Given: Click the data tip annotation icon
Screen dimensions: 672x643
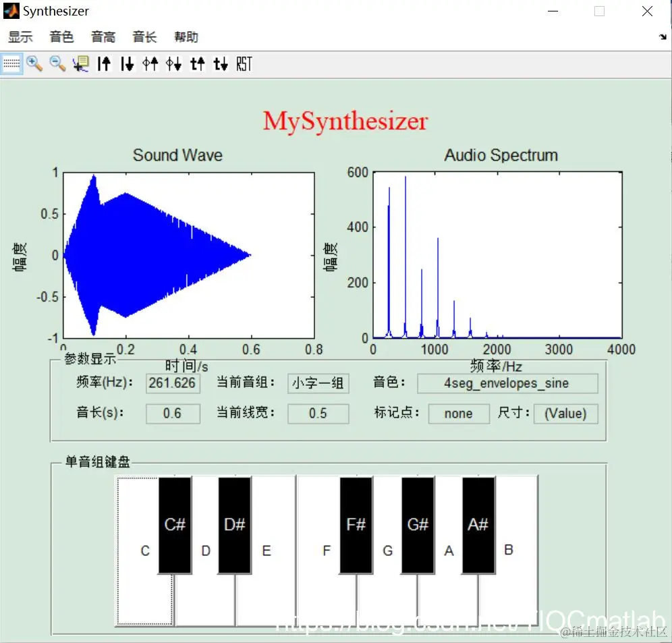Looking at the screenshot, I should (x=81, y=63).
